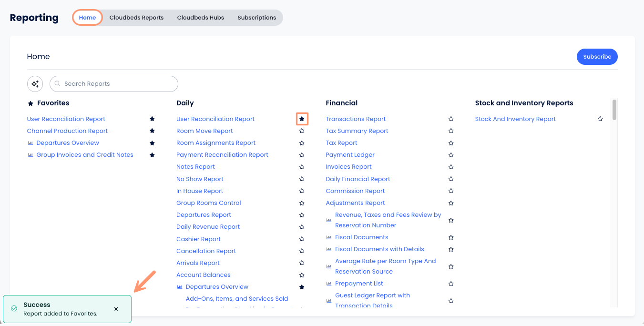Star Average Rate per Room Type report
644x326 pixels.
(451, 266)
